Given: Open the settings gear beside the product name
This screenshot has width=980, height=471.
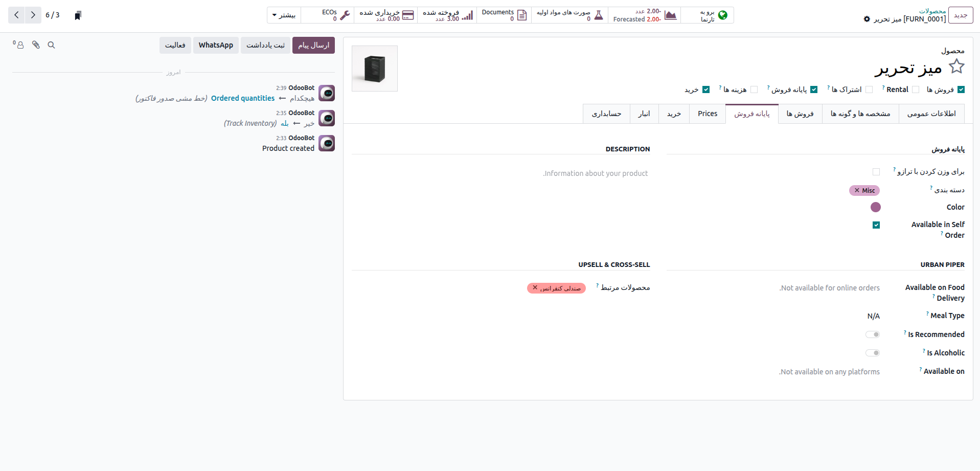Looking at the screenshot, I should pyautogui.click(x=867, y=19).
